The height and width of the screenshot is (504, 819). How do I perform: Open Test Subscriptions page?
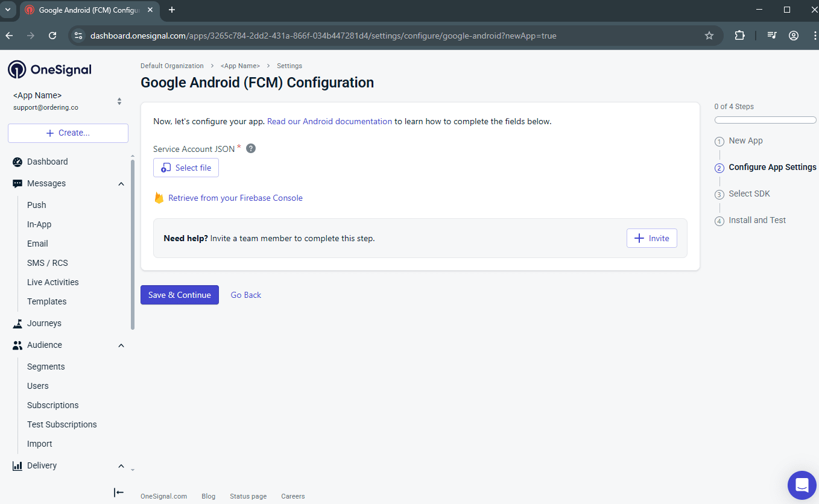[x=62, y=424]
